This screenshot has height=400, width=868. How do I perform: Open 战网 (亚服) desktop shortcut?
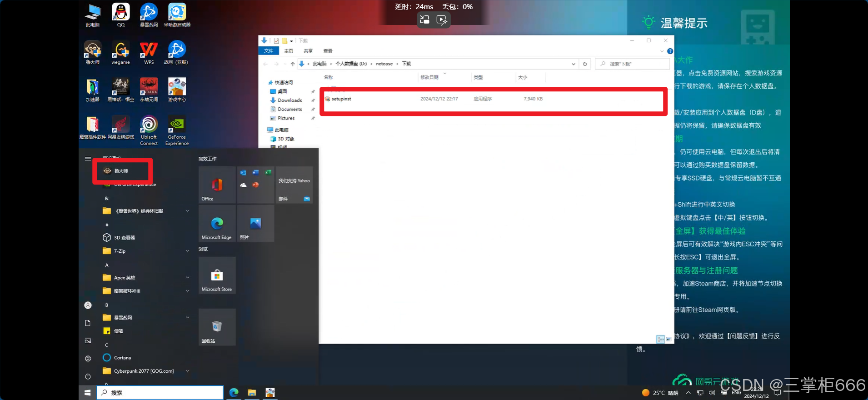click(x=176, y=52)
